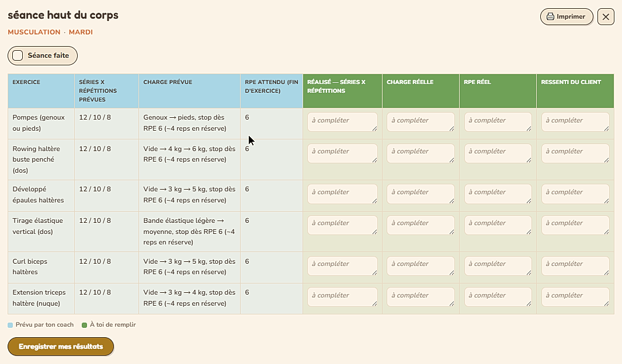622x364 pixels.
Task: Click RPE réel field for Curl biceps
Action: point(498,266)
